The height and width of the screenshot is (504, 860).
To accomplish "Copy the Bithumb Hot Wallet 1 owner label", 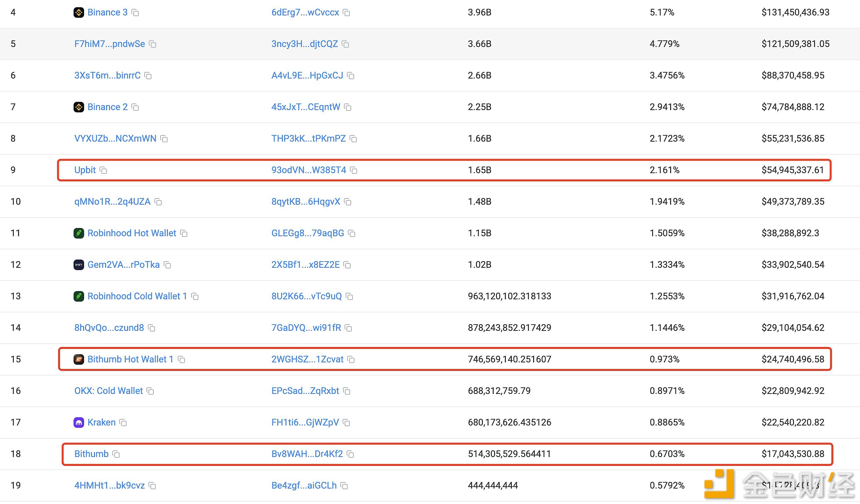I will 182,360.
